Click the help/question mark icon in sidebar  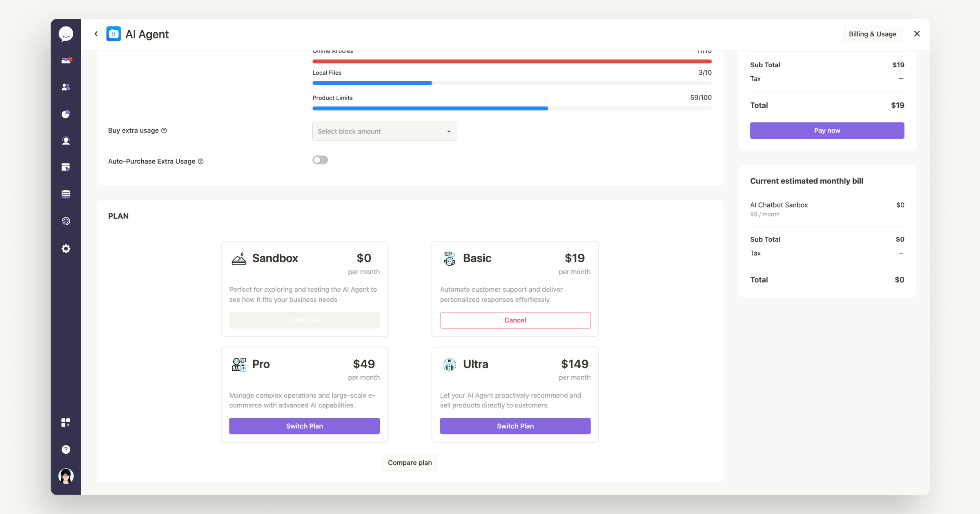click(65, 449)
